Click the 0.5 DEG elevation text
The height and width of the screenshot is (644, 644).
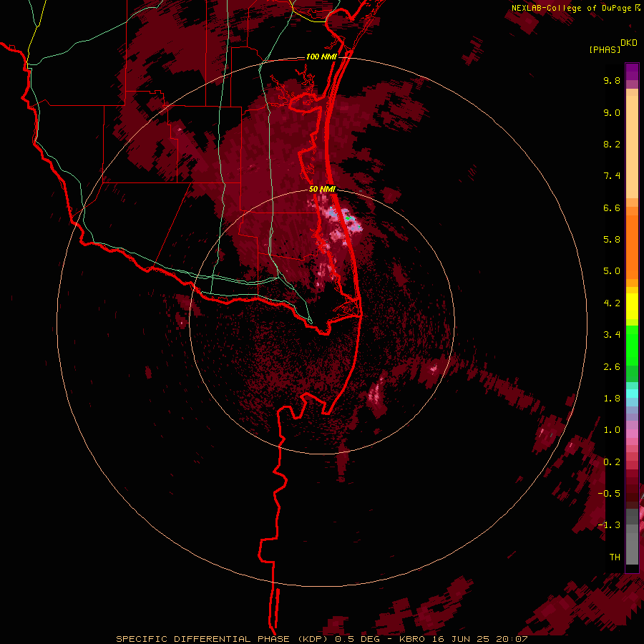pos(357,639)
